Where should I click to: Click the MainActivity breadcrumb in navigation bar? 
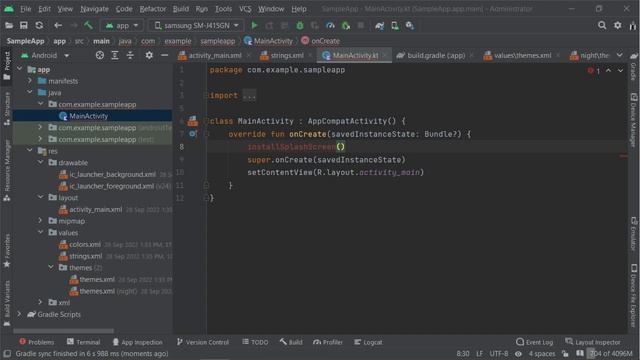pyautogui.click(x=268, y=41)
